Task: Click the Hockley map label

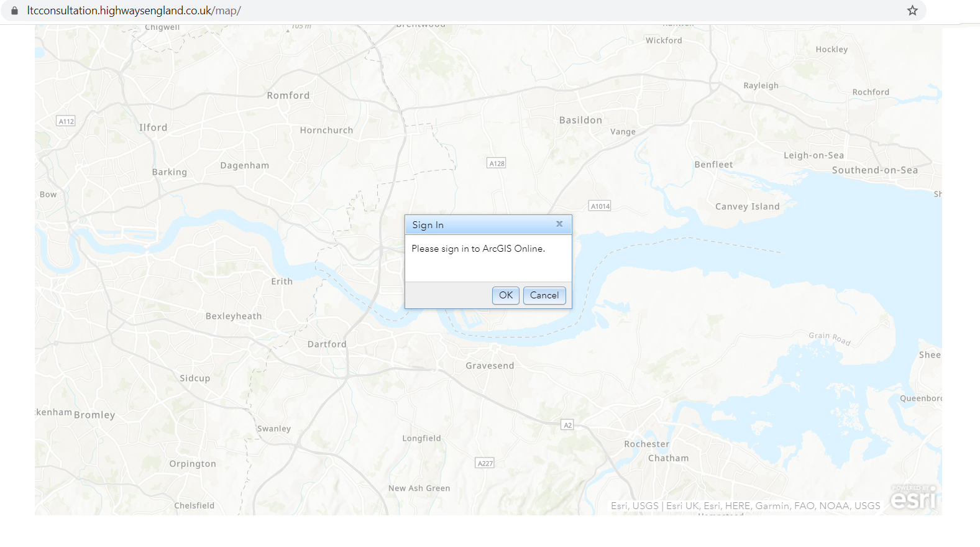Action: [x=831, y=50]
